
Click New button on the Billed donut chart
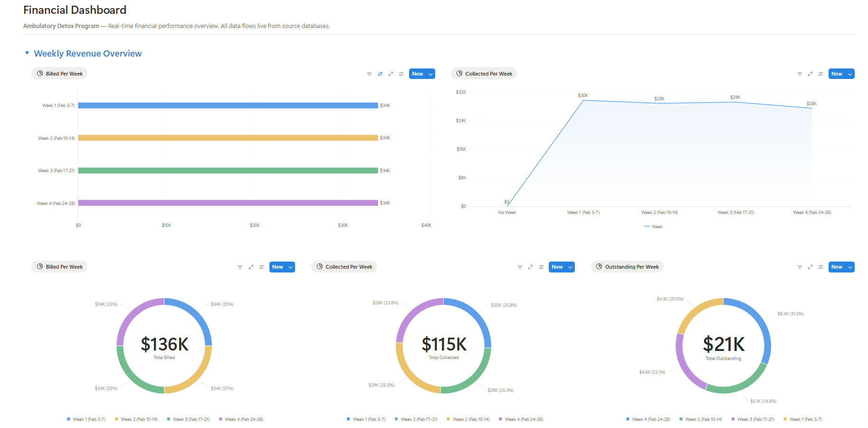coord(277,267)
